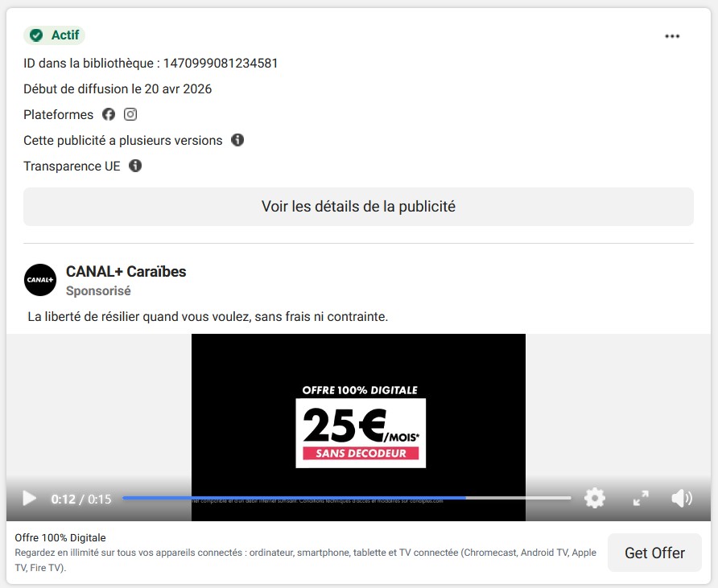The image size is (718, 588).
Task: Click the library ID 1470999081234581
Action: (x=221, y=64)
